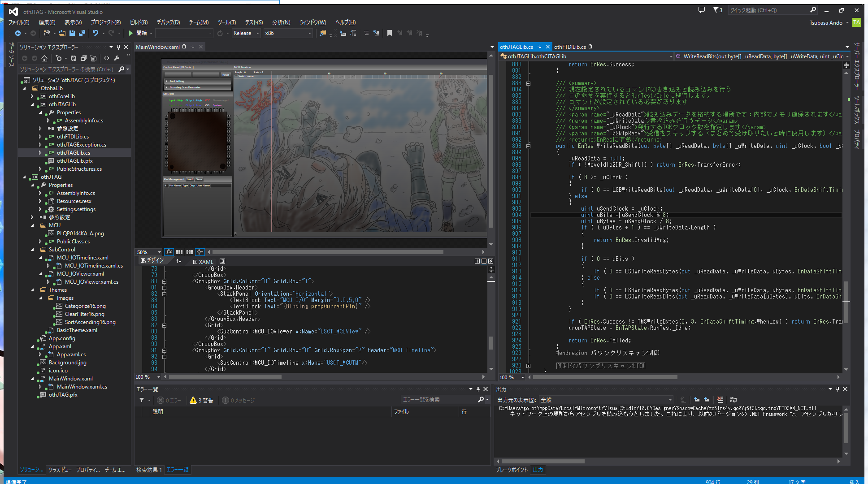This screenshot has height=484, width=868.
Task: Click the Home icon in Solution Explorer
Action: (x=44, y=58)
